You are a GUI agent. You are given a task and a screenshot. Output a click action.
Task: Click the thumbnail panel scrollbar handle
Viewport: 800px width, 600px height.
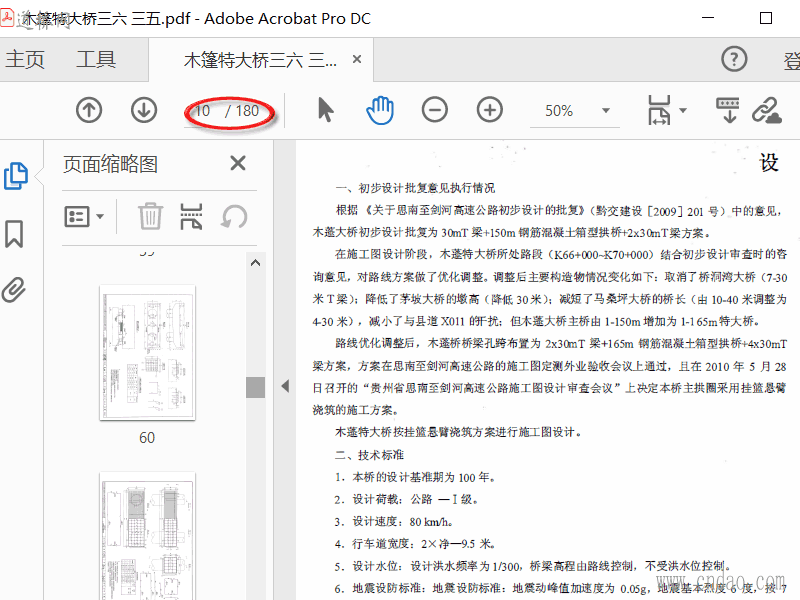pos(256,387)
